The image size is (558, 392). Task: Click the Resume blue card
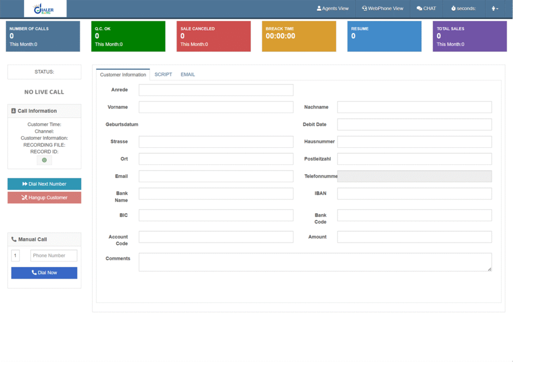[x=384, y=37]
